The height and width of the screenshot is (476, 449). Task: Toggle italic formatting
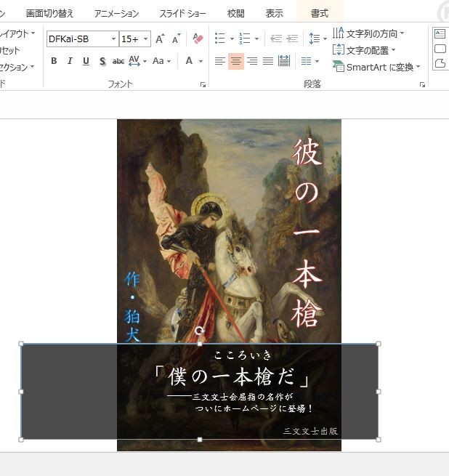click(x=70, y=61)
